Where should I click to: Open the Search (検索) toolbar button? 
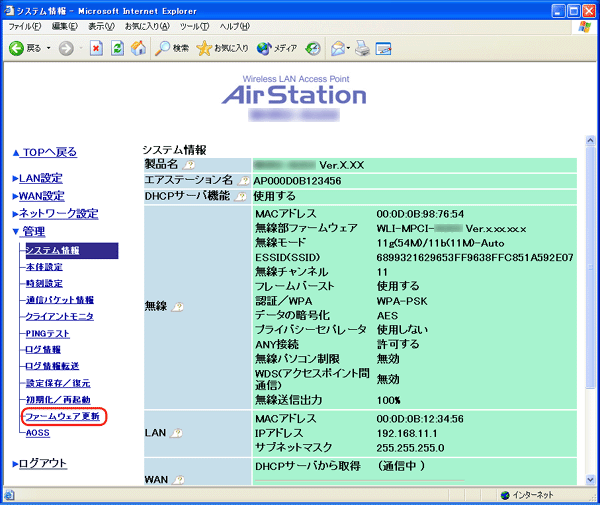(x=172, y=48)
